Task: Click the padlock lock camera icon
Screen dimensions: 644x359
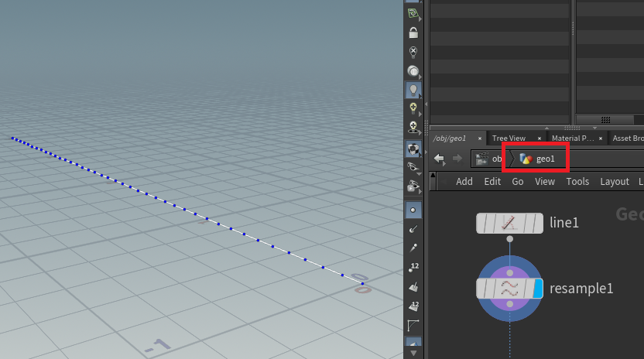Action: point(413,32)
